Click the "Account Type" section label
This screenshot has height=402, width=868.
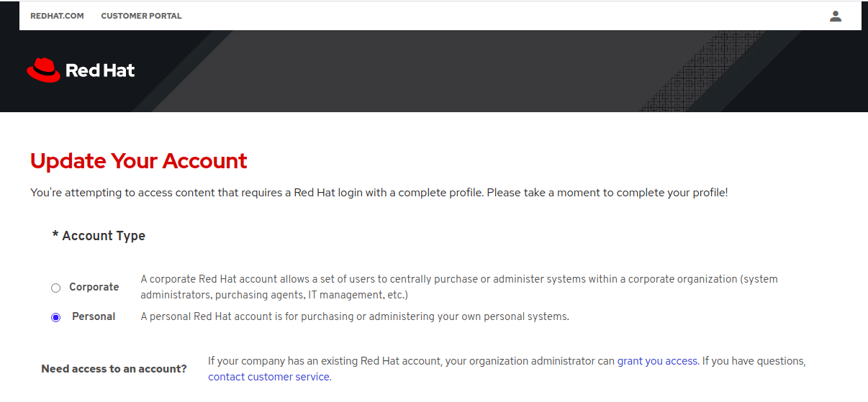[x=104, y=236]
